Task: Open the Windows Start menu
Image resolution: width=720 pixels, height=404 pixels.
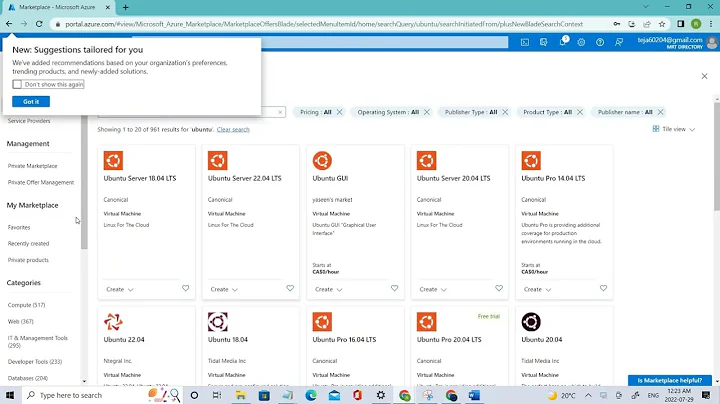Action: (10, 395)
